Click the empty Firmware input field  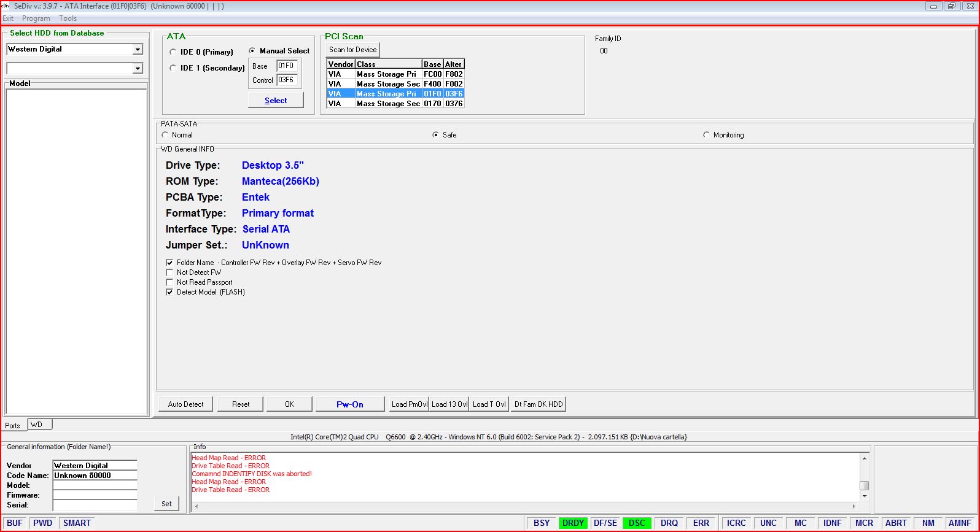click(x=95, y=495)
